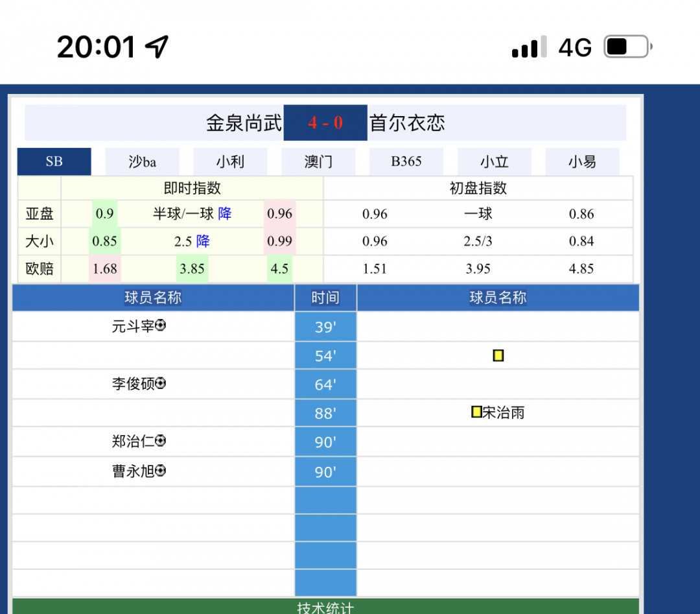Tap the away side 球员名称 header
Image resolution: width=700 pixels, height=614 pixels.
pos(498,298)
